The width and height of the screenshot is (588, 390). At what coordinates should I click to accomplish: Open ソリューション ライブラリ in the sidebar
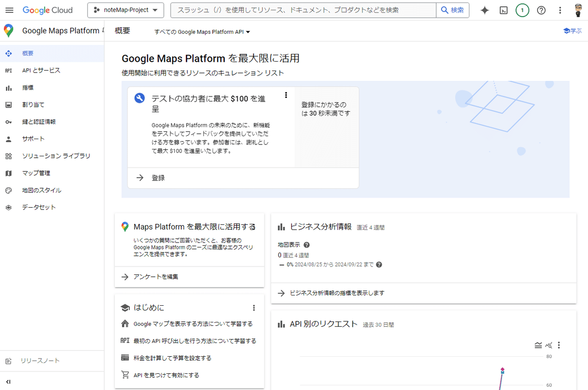[52, 156]
